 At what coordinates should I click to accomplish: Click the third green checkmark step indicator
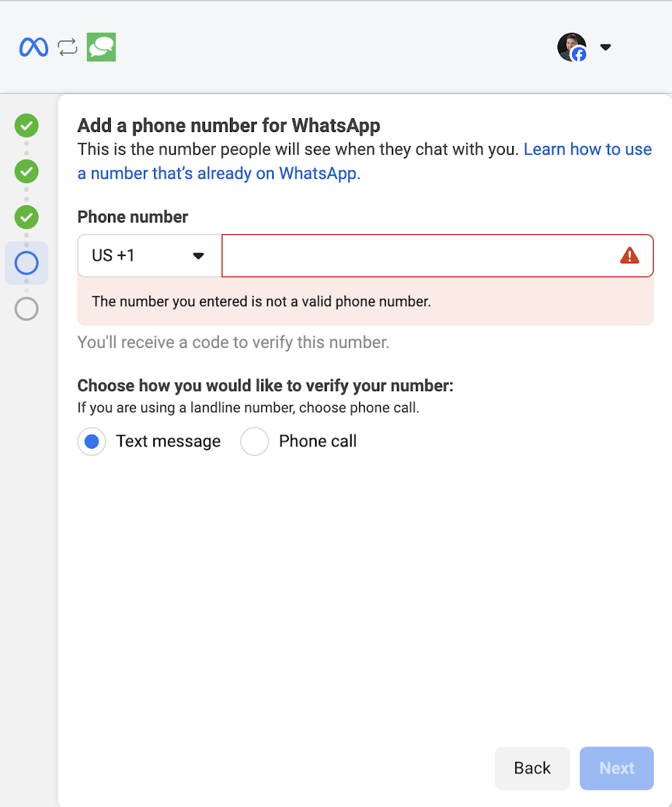(26, 217)
